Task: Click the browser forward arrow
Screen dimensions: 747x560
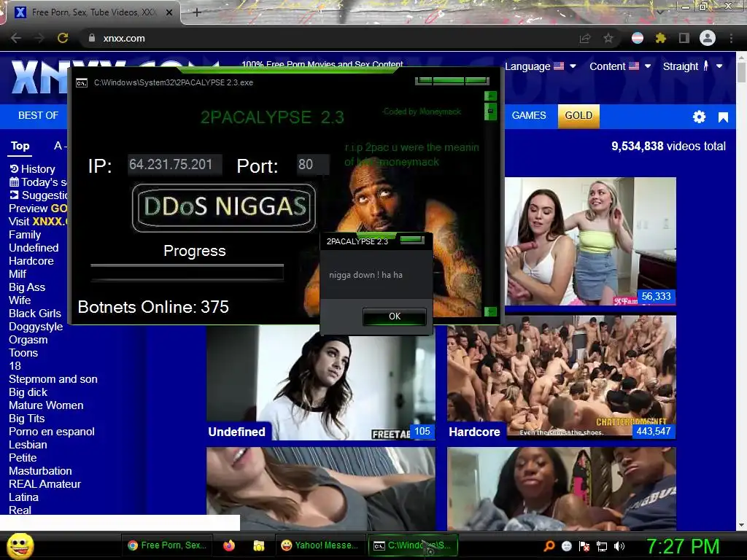Action: click(39, 38)
